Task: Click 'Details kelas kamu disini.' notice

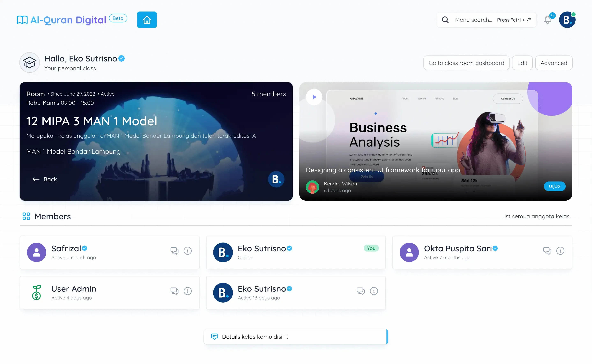Action: 296,336
